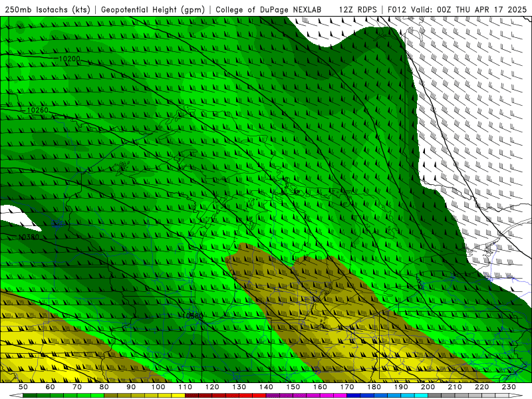This screenshot has height=399, width=532.
Task: Click the 110 value on the color scale
Action: click(x=186, y=387)
